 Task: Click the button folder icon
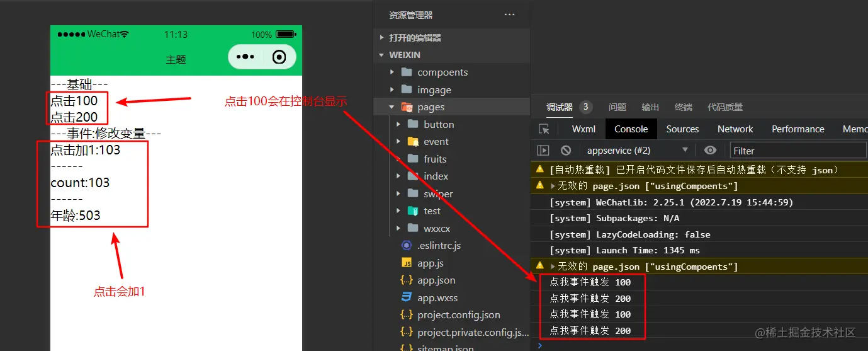pos(413,124)
